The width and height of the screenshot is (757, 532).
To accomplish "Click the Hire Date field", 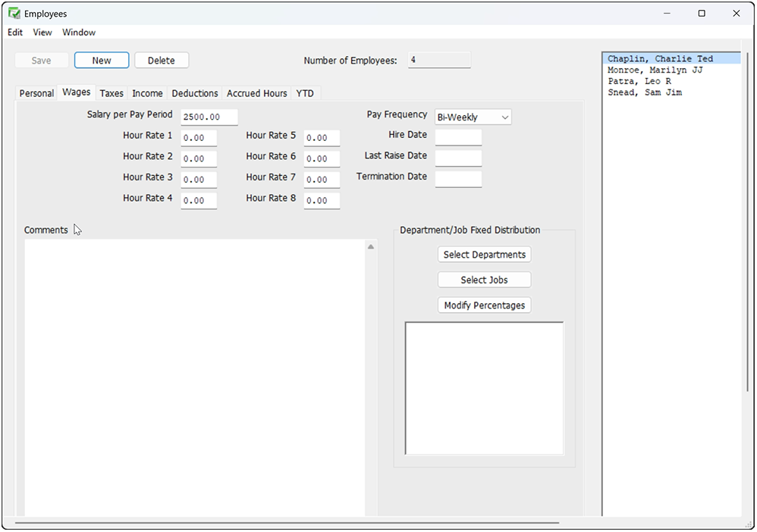I will (x=459, y=137).
